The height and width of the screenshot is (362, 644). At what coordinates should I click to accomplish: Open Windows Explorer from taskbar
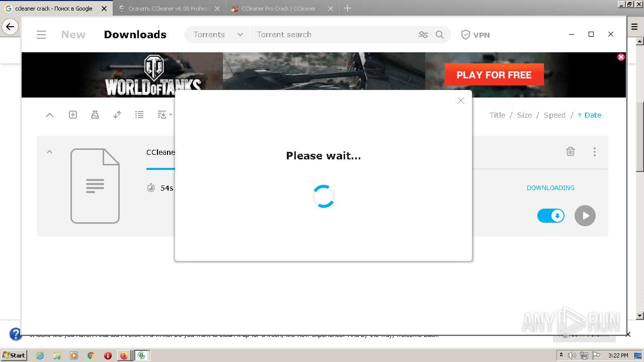pyautogui.click(x=57, y=355)
